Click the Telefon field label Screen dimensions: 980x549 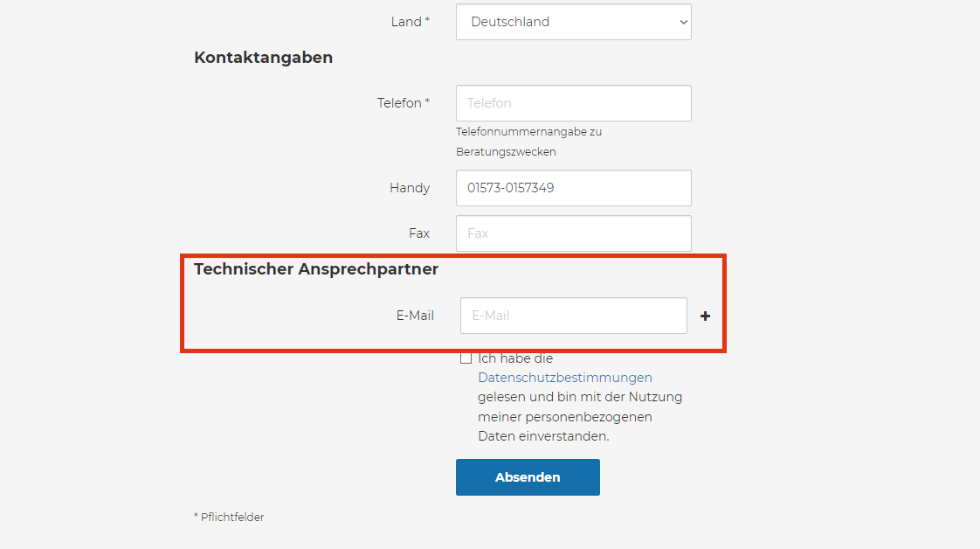403,103
